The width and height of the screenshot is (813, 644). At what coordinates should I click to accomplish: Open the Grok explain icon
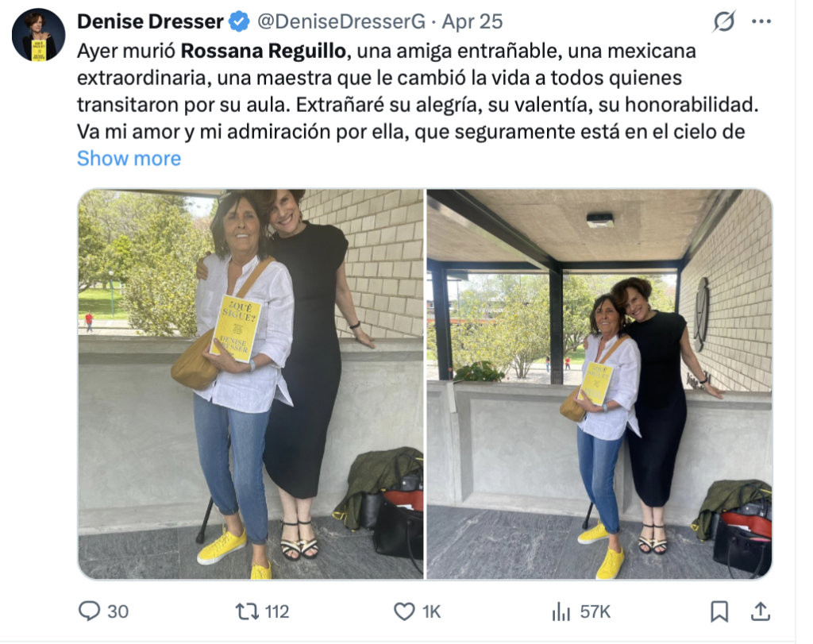(724, 21)
